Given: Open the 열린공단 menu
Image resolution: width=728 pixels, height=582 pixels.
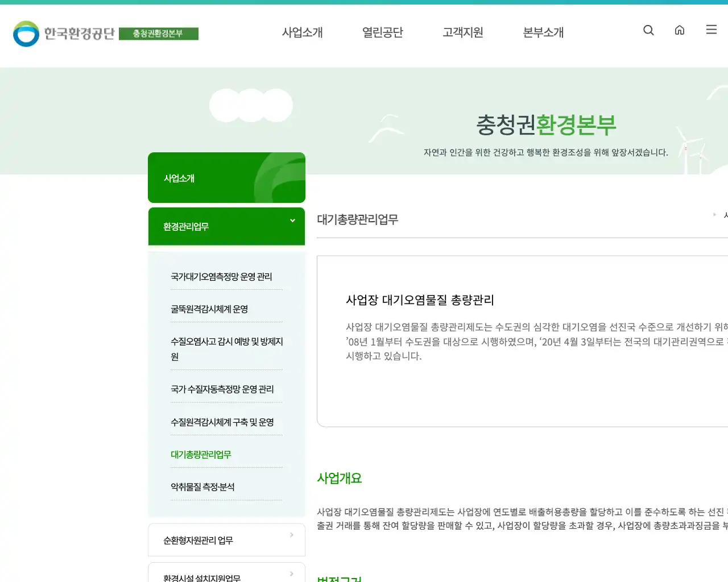Looking at the screenshot, I should point(383,32).
